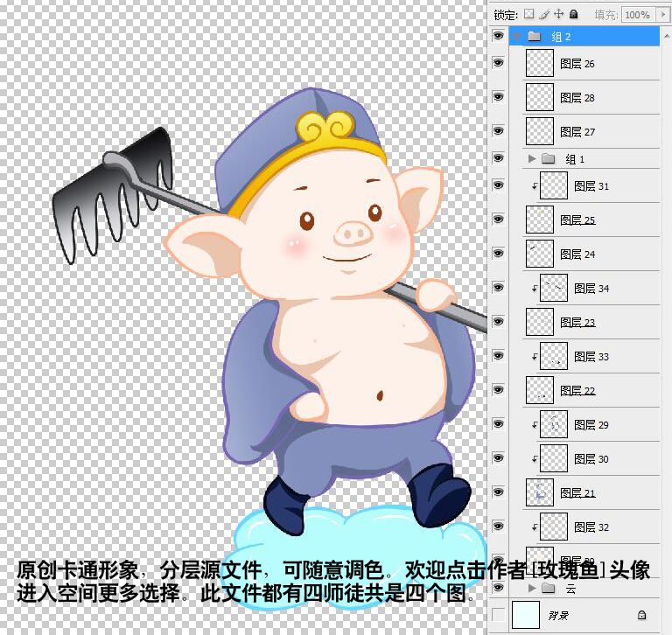
Task: Enable lock image pixels brush icon
Action: (544, 15)
